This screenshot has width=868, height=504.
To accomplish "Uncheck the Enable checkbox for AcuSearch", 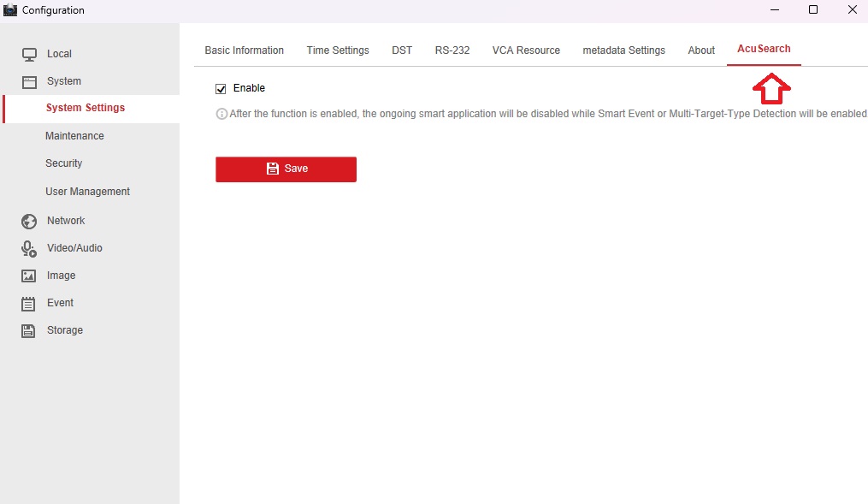I will pyautogui.click(x=221, y=89).
